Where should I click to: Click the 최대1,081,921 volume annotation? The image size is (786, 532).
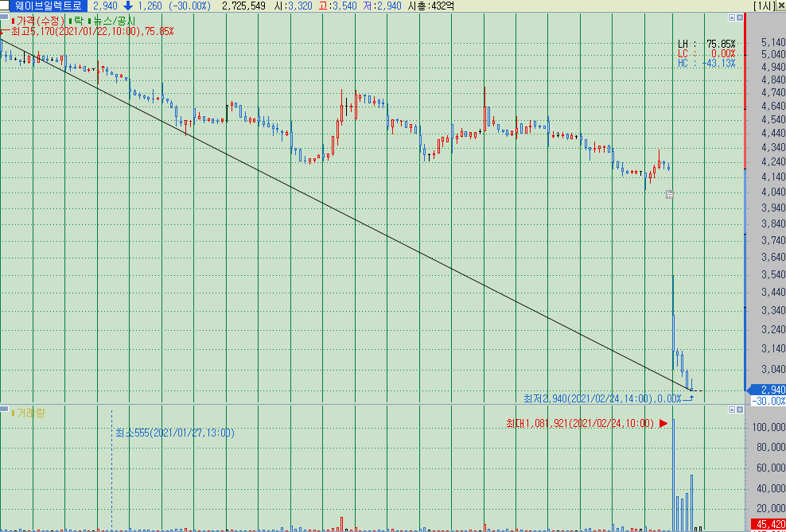pyautogui.click(x=580, y=424)
